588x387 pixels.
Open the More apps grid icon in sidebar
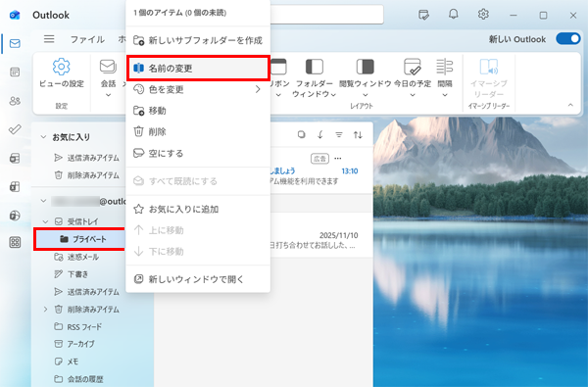(15, 242)
